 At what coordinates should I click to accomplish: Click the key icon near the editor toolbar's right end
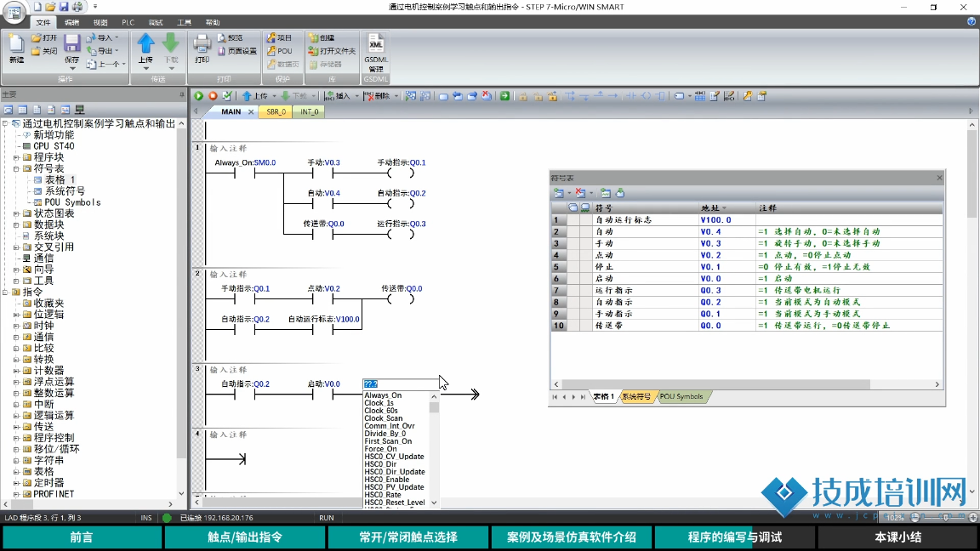pos(748,95)
